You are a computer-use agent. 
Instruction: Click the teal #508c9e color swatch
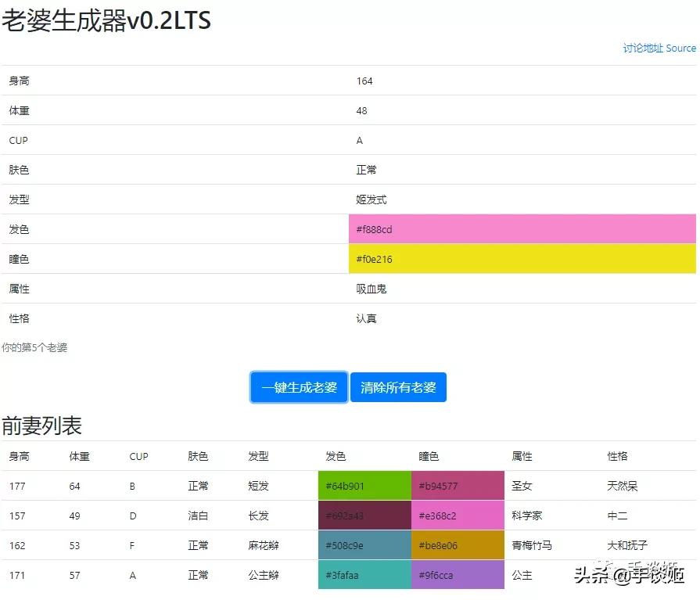362,544
